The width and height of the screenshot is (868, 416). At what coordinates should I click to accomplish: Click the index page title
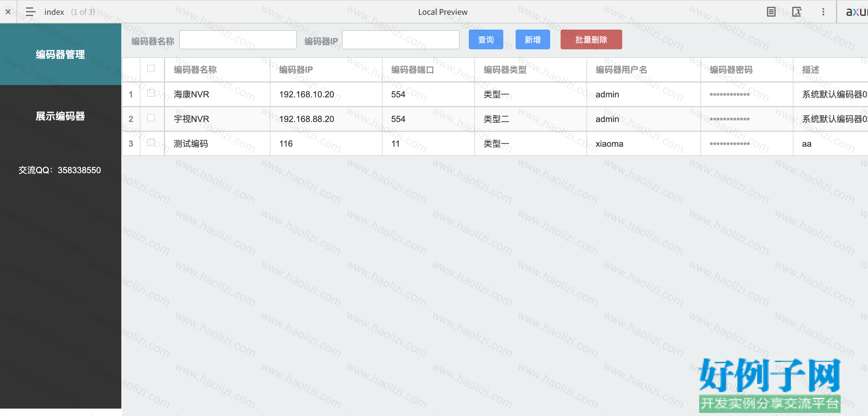coord(54,12)
